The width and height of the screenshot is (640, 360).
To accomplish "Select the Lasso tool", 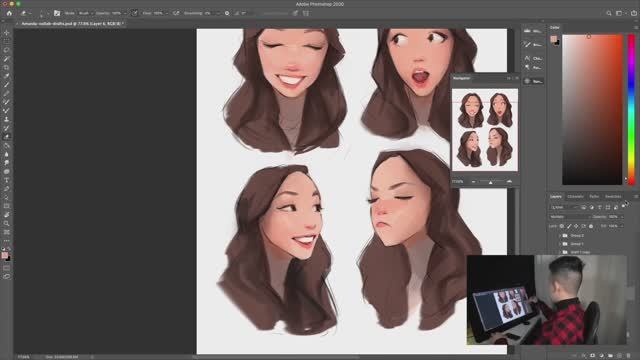I will pyautogui.click(x=6, y=50).
